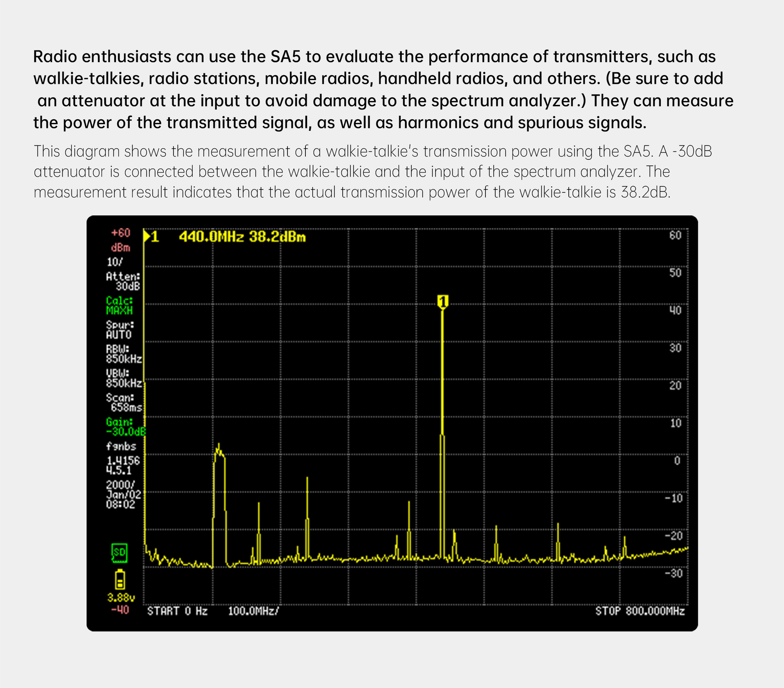Click the 2000/Jan/02 08:02 date readout
This screenshot has height=688, width=784.
(x=123, y=495)
